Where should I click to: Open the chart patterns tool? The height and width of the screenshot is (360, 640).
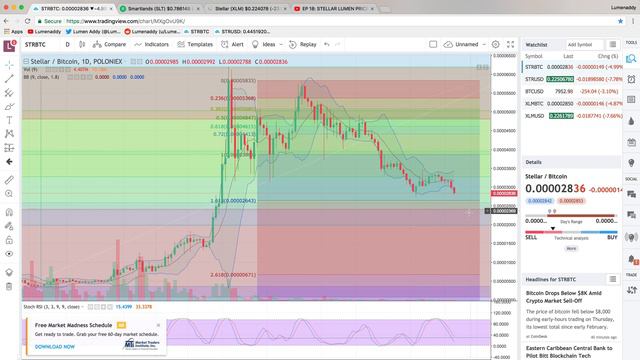point(9,133)
